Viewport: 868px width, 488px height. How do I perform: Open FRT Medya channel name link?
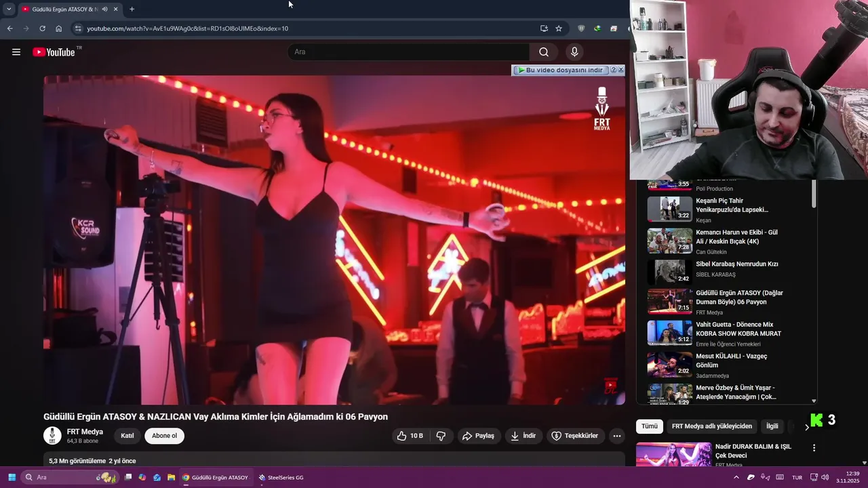[85, 432]
